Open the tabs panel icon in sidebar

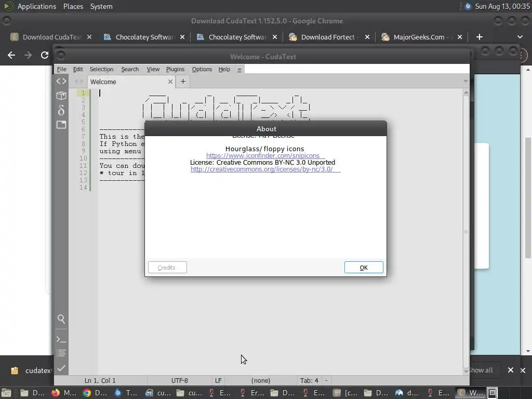[x=61, y=125]
